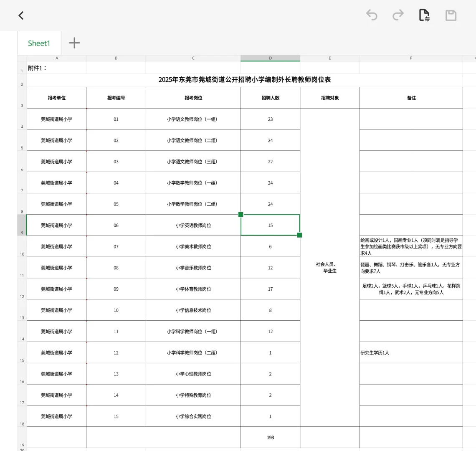
Task: Select column A header
Action: click(56, 58)
